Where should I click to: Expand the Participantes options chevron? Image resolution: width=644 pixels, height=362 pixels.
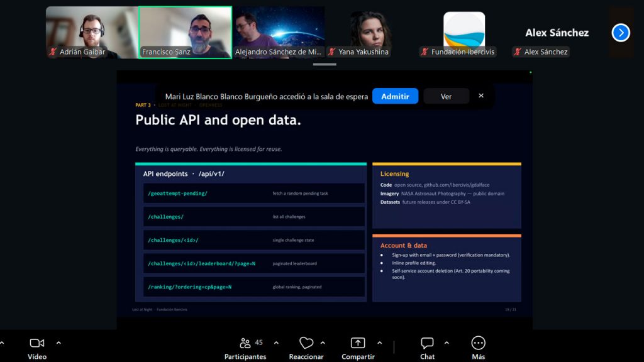point(276,343)
